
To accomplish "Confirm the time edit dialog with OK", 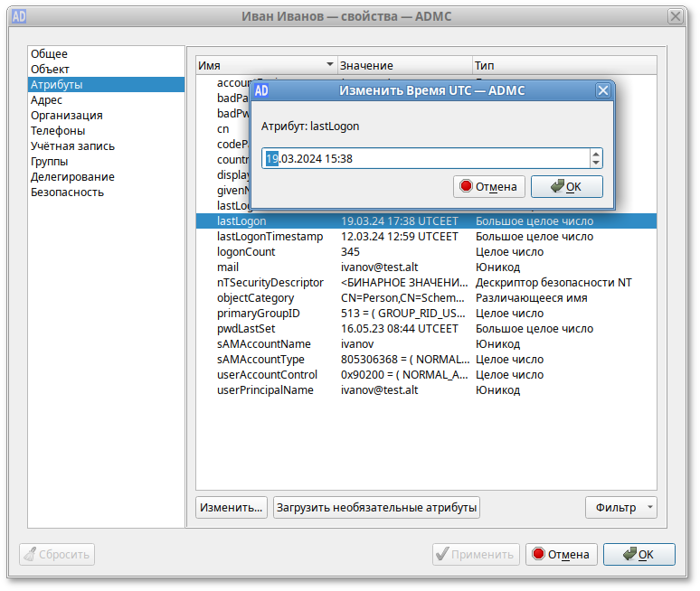I will coord(566,186).
